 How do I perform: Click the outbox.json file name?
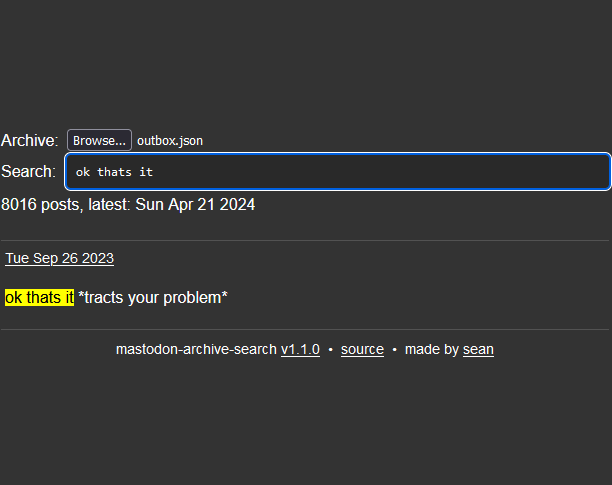[x=170, y=141]
